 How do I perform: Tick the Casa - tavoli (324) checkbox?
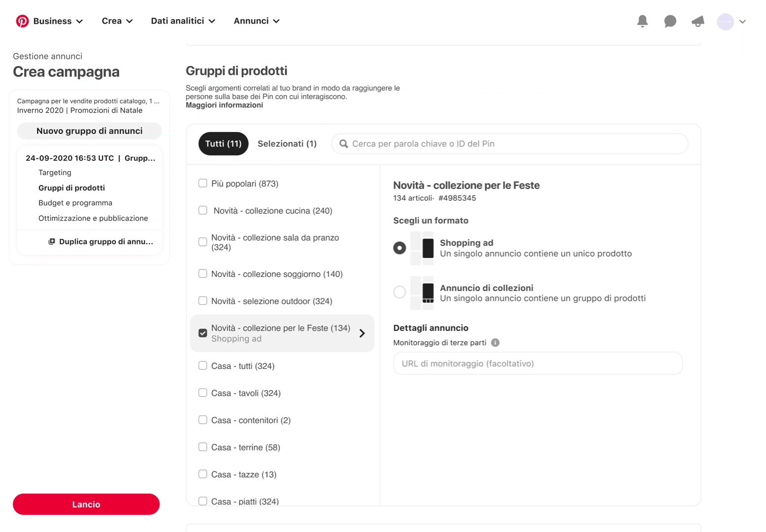pyautogui.click(x=203, y=393)
